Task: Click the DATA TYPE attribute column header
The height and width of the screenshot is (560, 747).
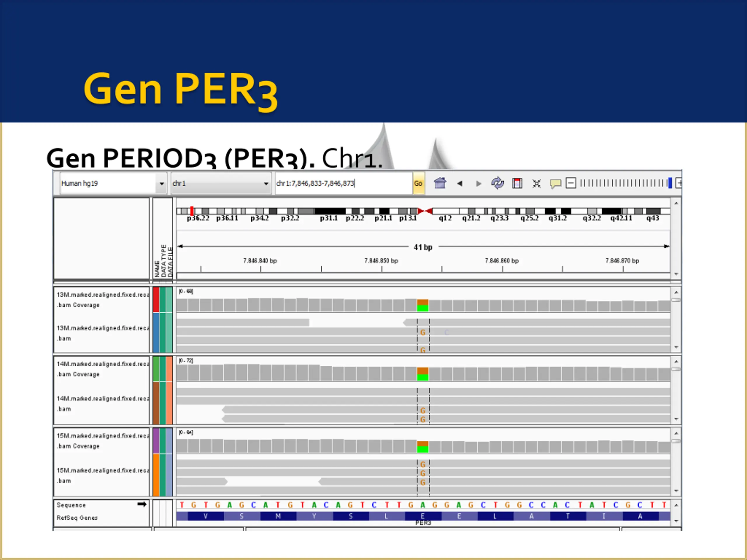Action: coord(163,261)
